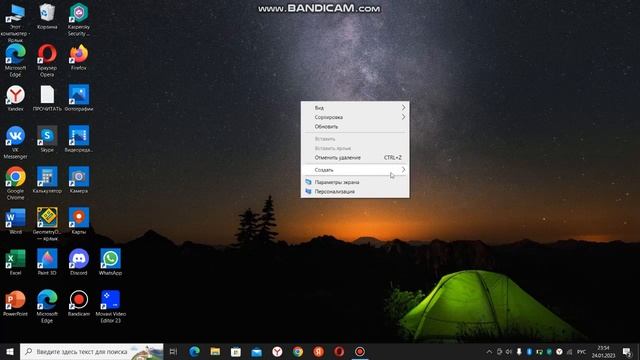
Task: Launch Yandex Browser from the taskbar
Action: coord(277,351)
